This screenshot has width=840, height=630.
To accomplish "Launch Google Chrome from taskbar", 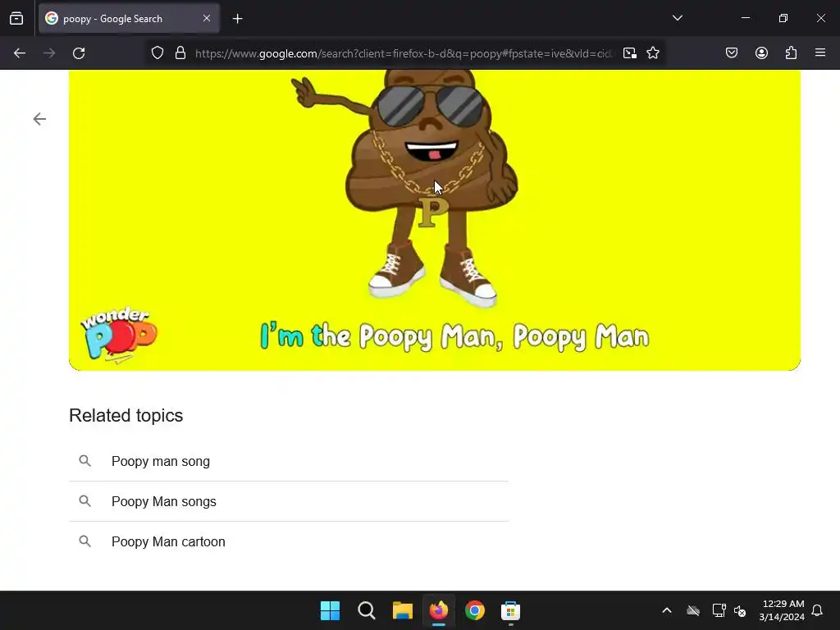I will [475, 610].
